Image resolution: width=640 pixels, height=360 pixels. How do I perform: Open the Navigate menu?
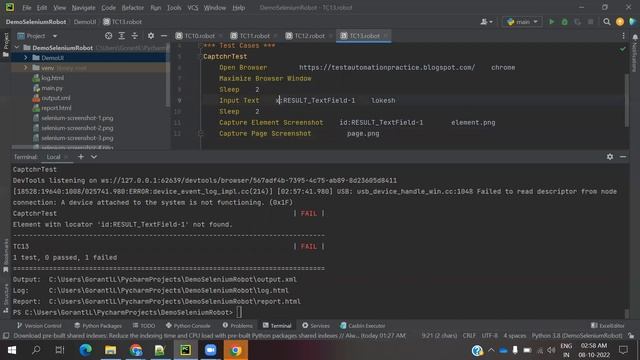click(x=83, y=7)
